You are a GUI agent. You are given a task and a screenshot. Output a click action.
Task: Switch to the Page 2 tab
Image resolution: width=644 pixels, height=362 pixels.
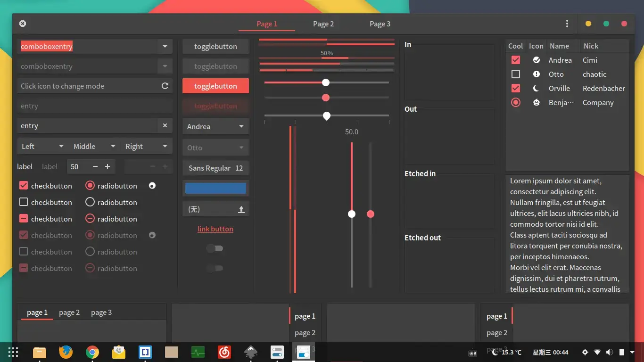pyautogui.click(x=323, y=24)
